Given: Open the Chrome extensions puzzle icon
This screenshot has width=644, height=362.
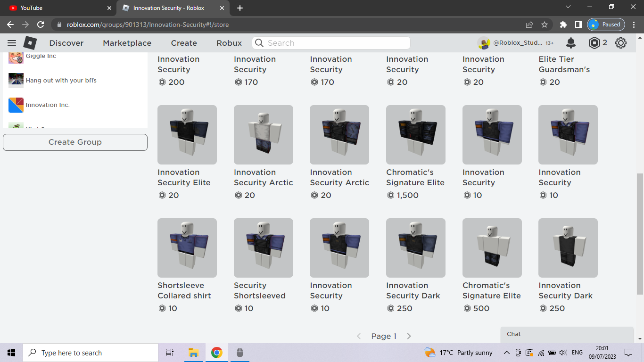Looking at the screenshot, I should coord(563,25).
